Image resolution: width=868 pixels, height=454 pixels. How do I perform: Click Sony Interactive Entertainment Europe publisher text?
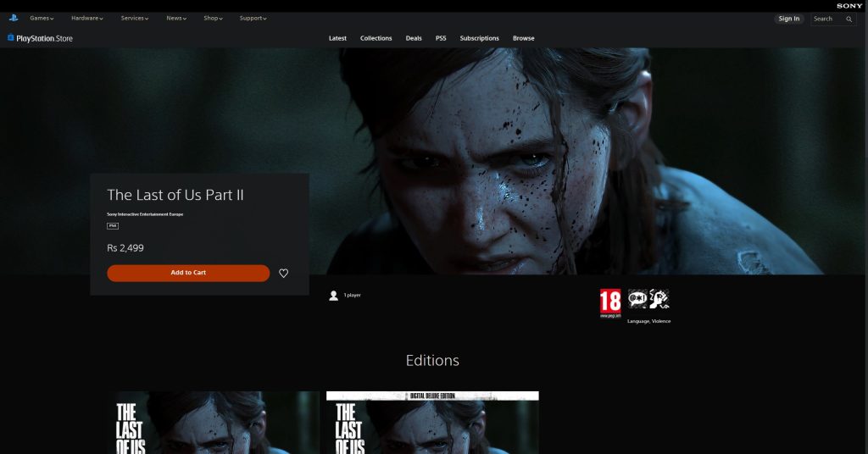145,214
